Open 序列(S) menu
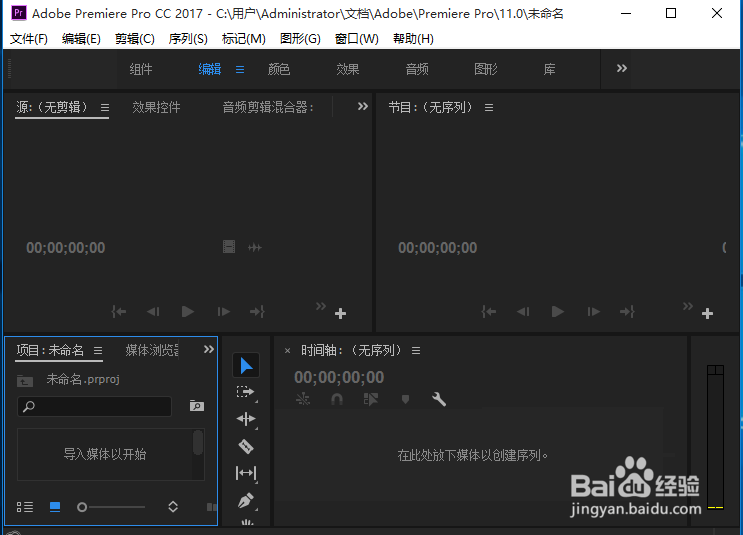743x535 pixels. 188,38
